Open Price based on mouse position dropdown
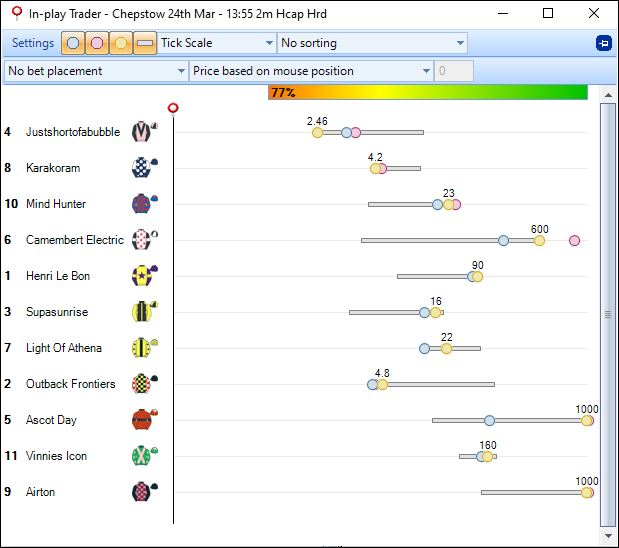 [x=311, y=71]
